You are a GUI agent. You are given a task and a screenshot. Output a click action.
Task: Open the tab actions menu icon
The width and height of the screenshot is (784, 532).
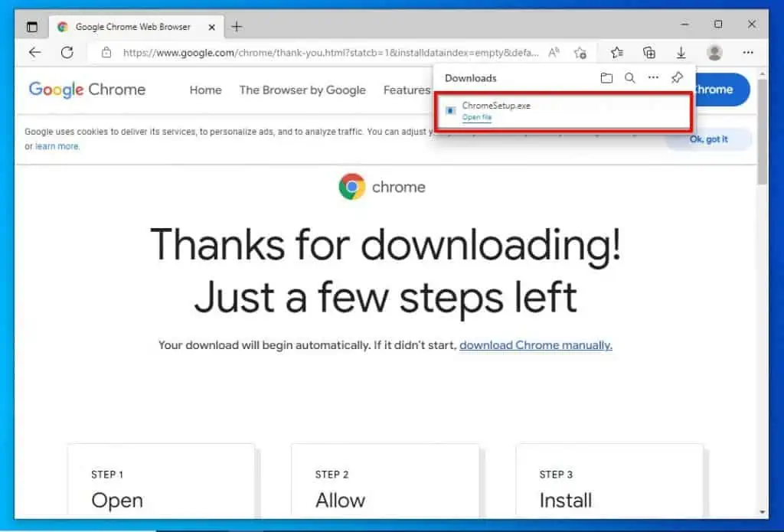coord(32,27)
